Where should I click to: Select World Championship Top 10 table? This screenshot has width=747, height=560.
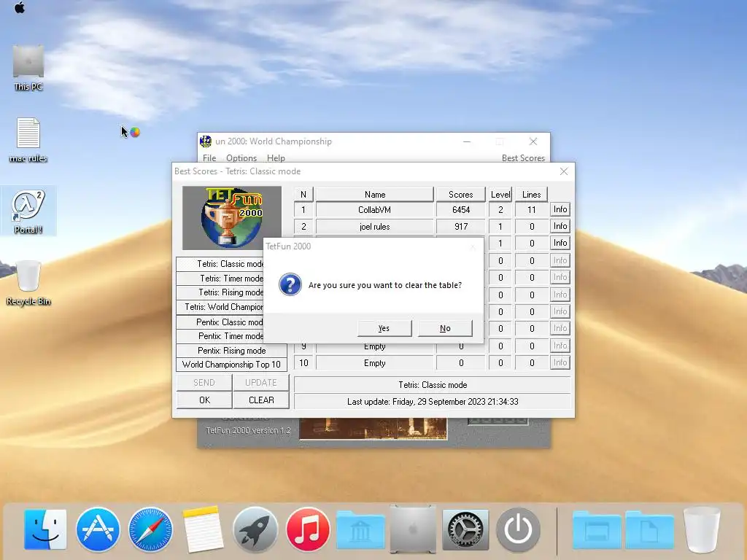pos(231,365)
